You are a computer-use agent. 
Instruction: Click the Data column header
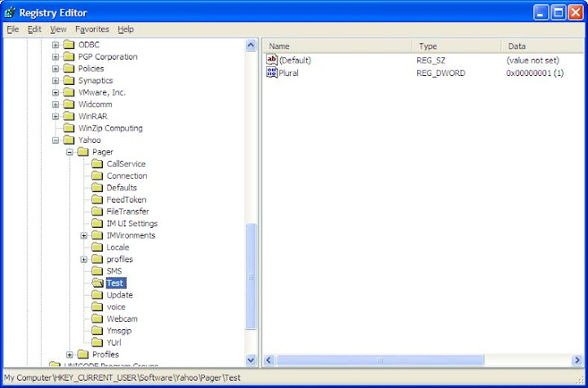point(542,47)
